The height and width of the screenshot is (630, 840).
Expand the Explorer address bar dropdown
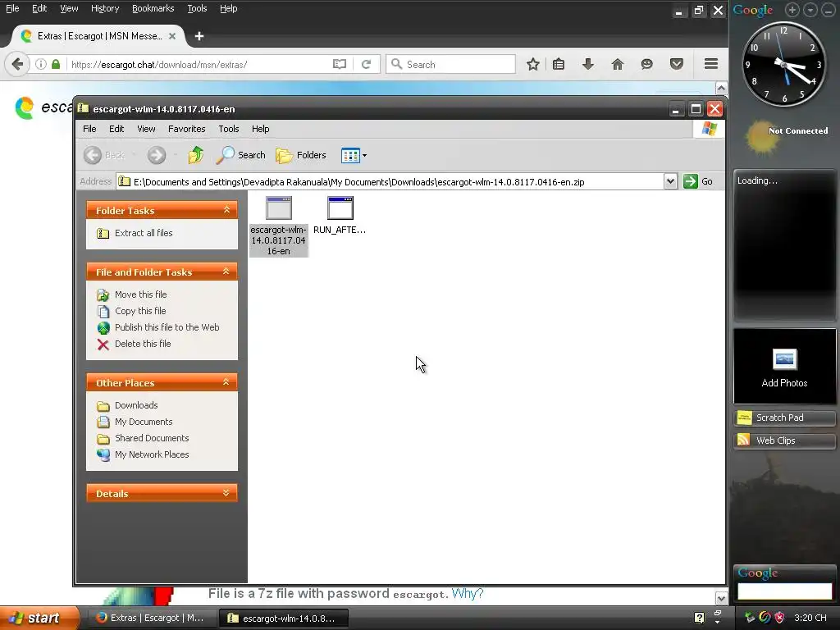click(x=670, y=181)
